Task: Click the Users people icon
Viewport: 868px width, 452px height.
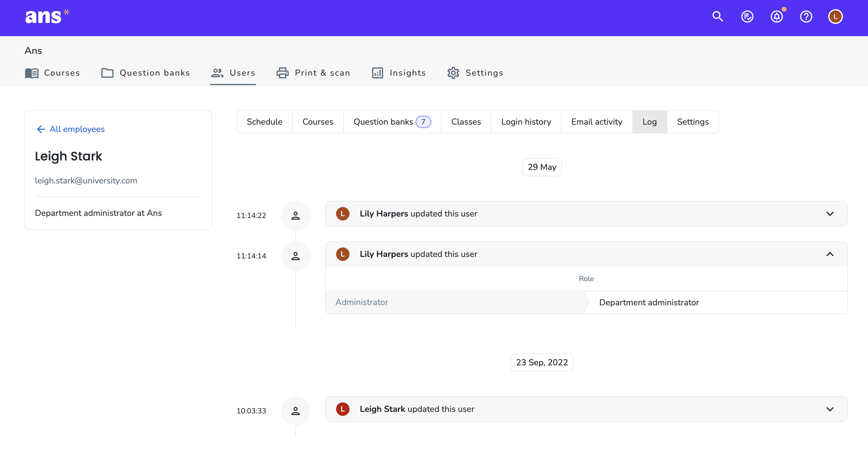Action: click(217, 73)
